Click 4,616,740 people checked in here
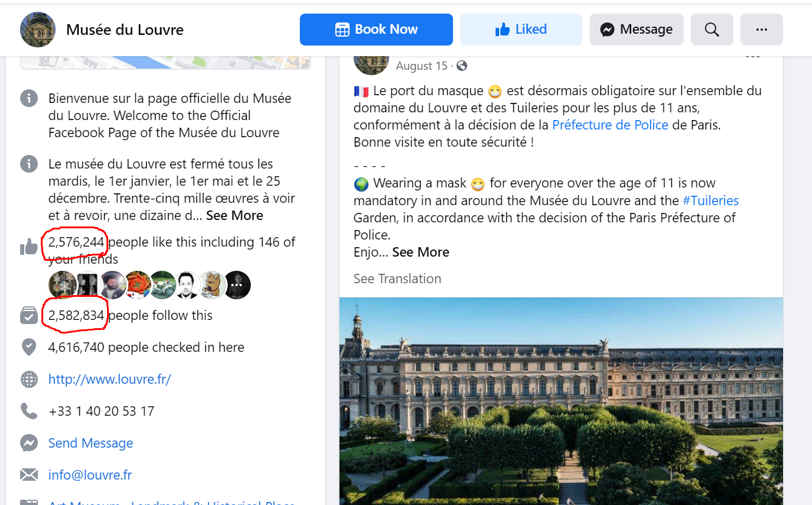The image size is (812, 505). click(146, 348)
